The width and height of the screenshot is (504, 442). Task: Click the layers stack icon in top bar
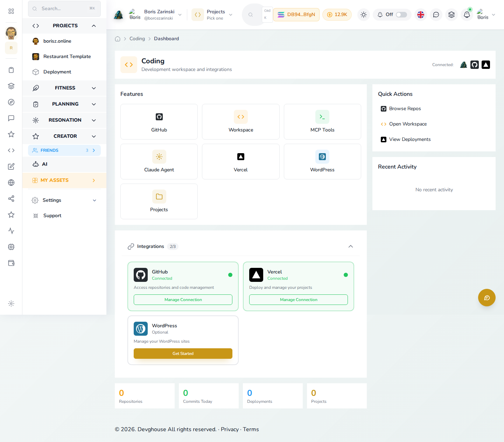pyautogui.click(x=451, y=15)
